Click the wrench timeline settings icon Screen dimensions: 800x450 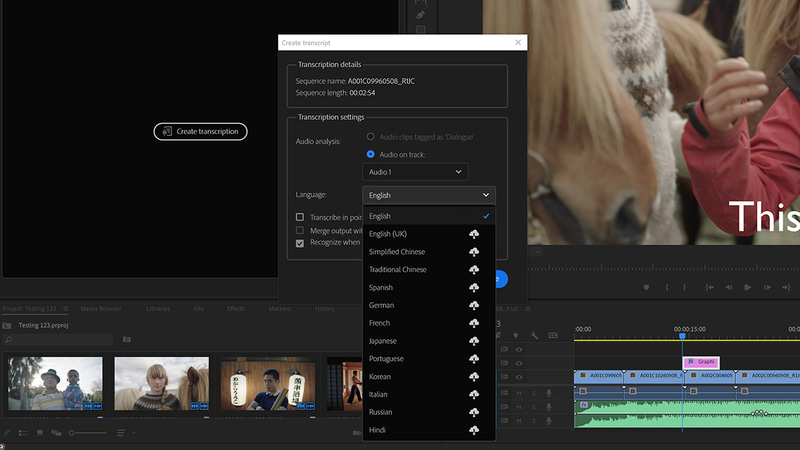[x=535, y=335]
